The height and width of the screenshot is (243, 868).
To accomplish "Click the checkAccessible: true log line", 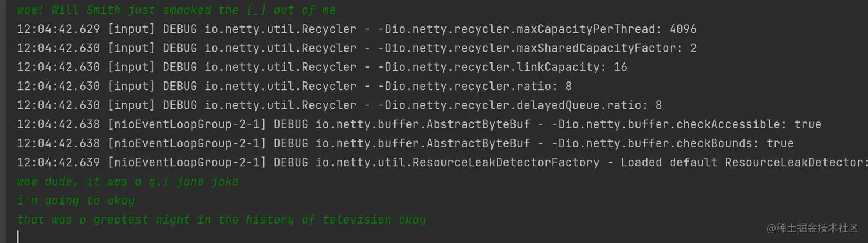I will click(419, 124).
